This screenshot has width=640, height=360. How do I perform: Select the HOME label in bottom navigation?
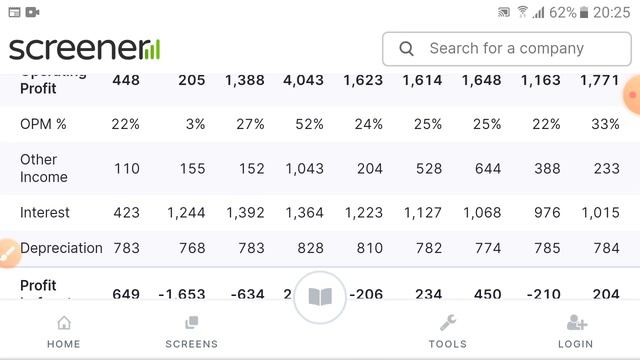[64, 344]
